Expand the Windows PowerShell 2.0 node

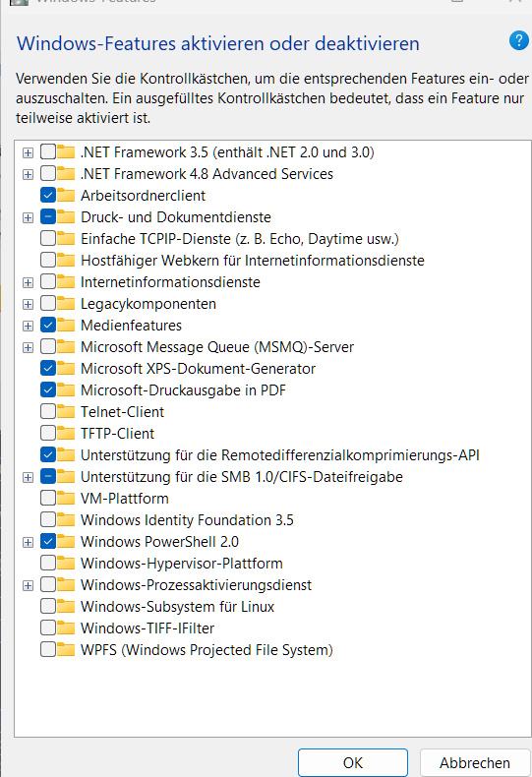(29, 542)
